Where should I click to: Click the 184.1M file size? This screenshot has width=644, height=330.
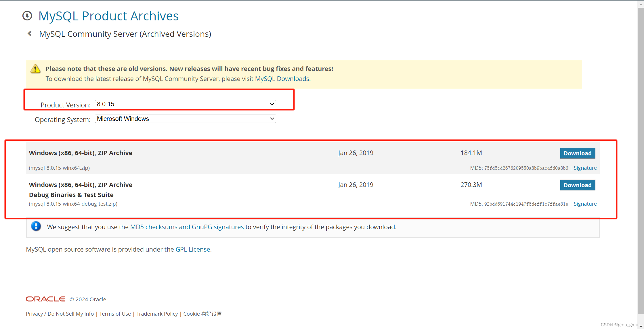pos(471,153)
